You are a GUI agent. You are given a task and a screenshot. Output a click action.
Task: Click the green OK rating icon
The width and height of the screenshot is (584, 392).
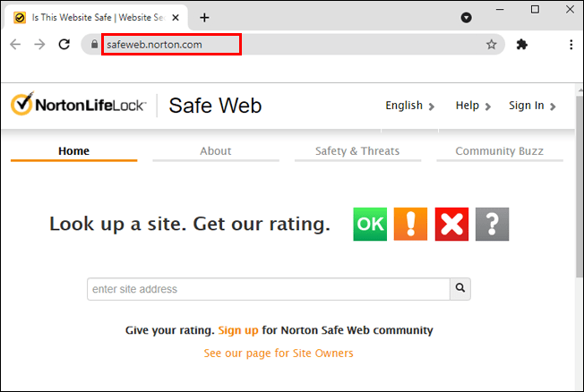(370, 224)
